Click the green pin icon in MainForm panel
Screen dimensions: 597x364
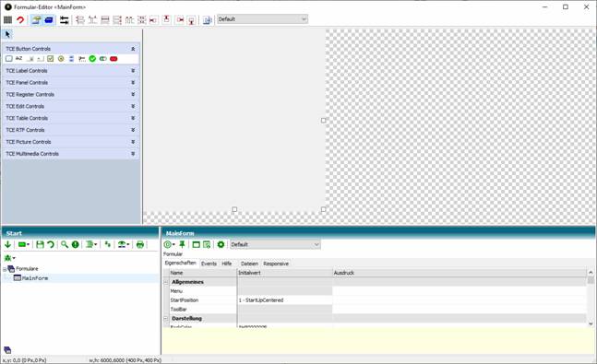click(x=182, y=244)
